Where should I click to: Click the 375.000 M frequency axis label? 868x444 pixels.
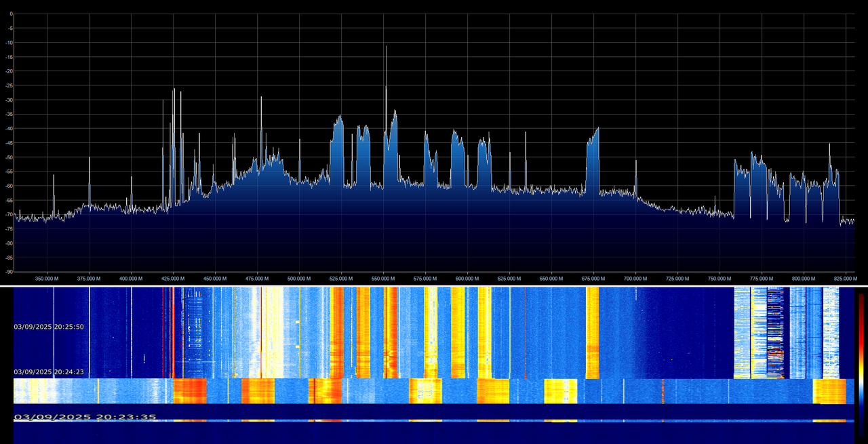pos(89,278)
